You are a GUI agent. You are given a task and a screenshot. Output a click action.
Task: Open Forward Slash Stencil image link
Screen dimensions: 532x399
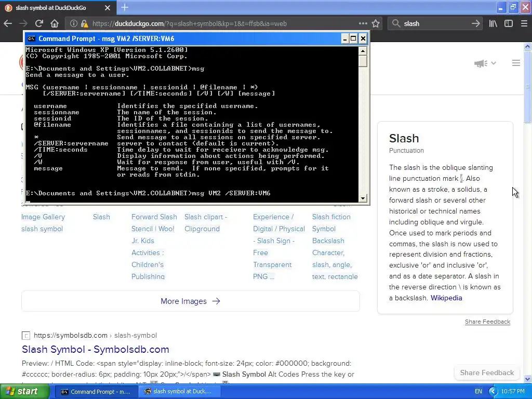tap(154, 247)
